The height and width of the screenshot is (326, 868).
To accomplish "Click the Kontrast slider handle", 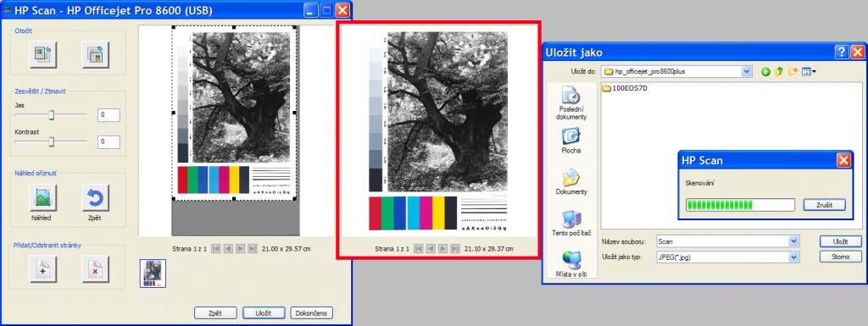I will pos(52,142).
